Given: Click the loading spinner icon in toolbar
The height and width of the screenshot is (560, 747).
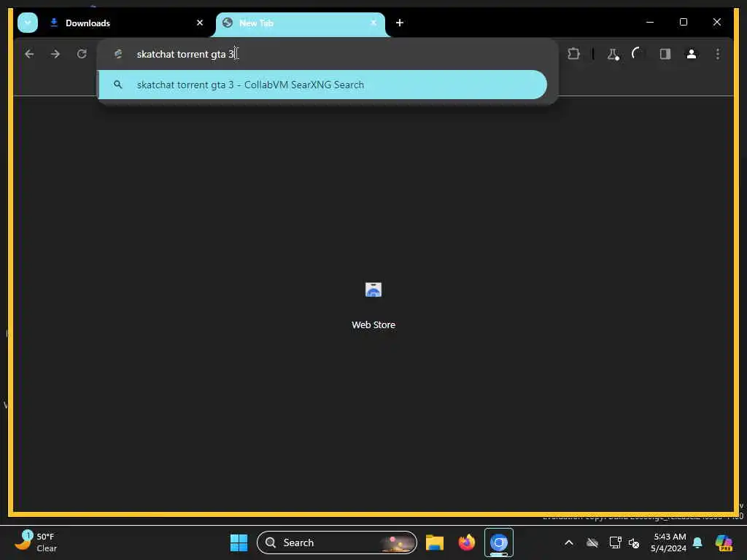Looking at the screenshot, I should [638, 54].
